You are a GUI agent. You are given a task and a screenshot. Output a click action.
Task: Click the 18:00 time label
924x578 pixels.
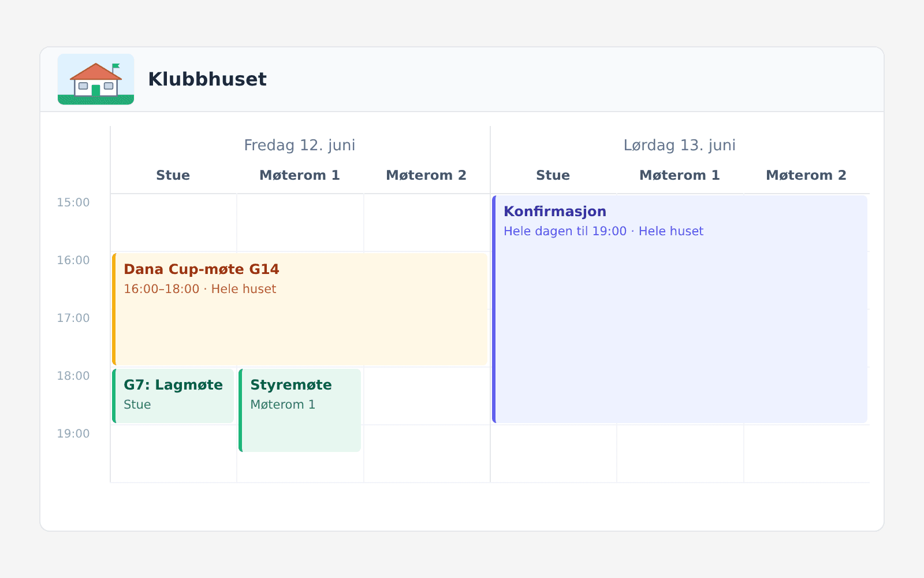[73, 376]
